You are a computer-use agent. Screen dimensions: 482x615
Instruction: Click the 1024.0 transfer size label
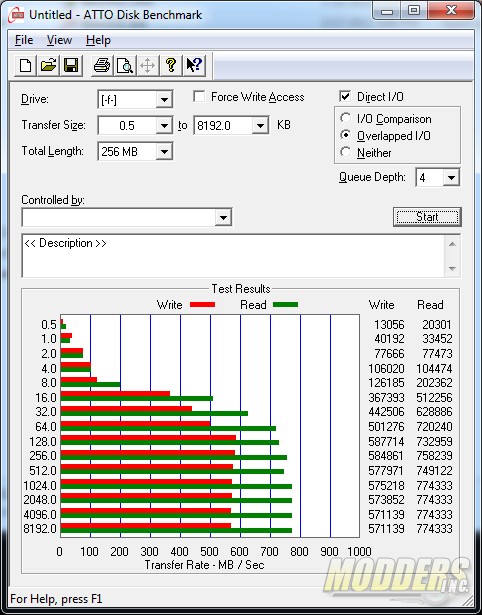click(40, 486)
